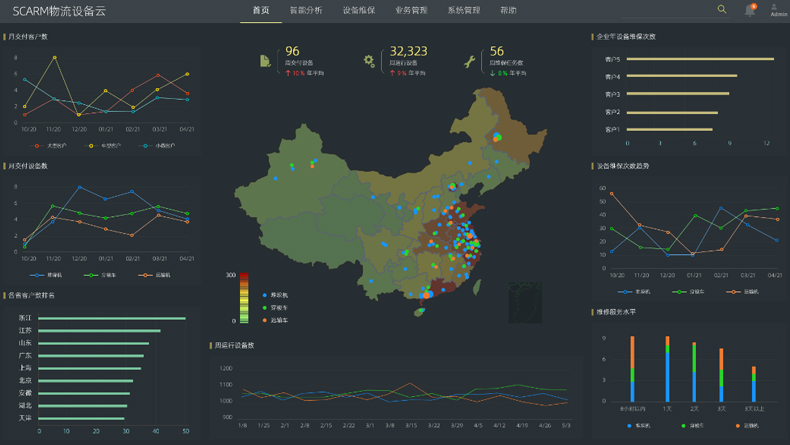Switch to the 智能分析 tab
Viewport: 790px width, 445px height.
coord(306,10)
